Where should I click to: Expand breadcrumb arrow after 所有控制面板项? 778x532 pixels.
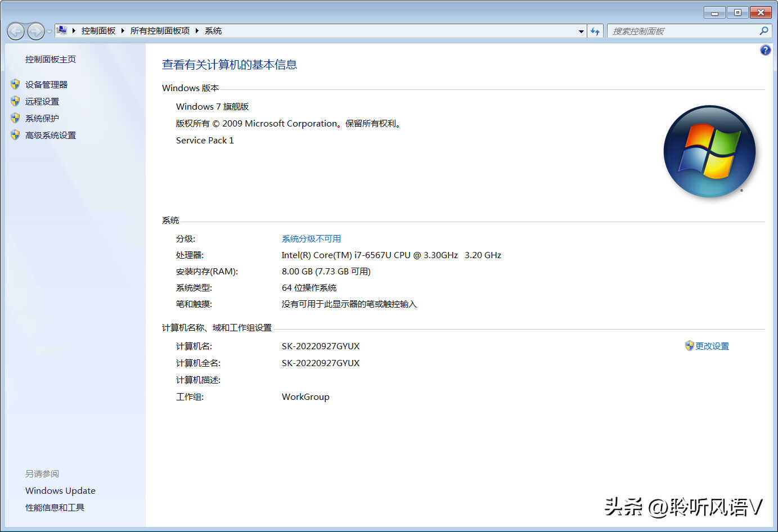pos(197,31)
